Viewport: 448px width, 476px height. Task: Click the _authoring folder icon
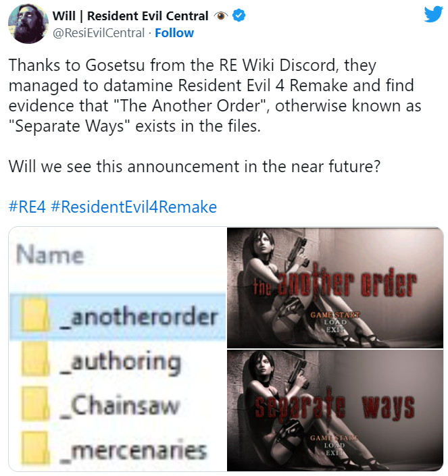tap(35, 360)
